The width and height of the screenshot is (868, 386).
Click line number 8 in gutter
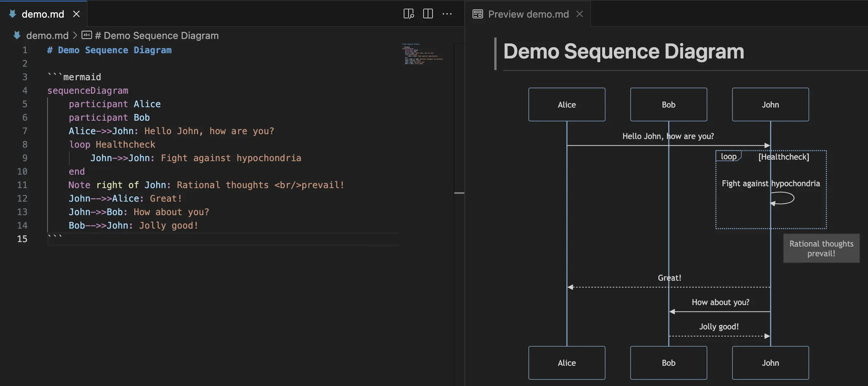25,145
